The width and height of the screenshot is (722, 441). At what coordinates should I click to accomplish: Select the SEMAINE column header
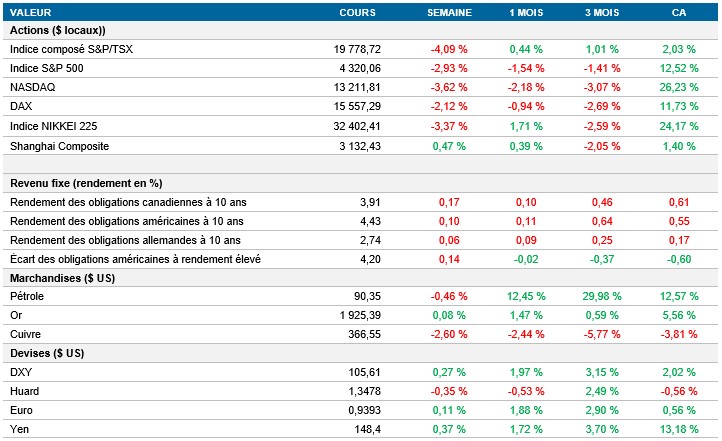(x=448, y=12)
